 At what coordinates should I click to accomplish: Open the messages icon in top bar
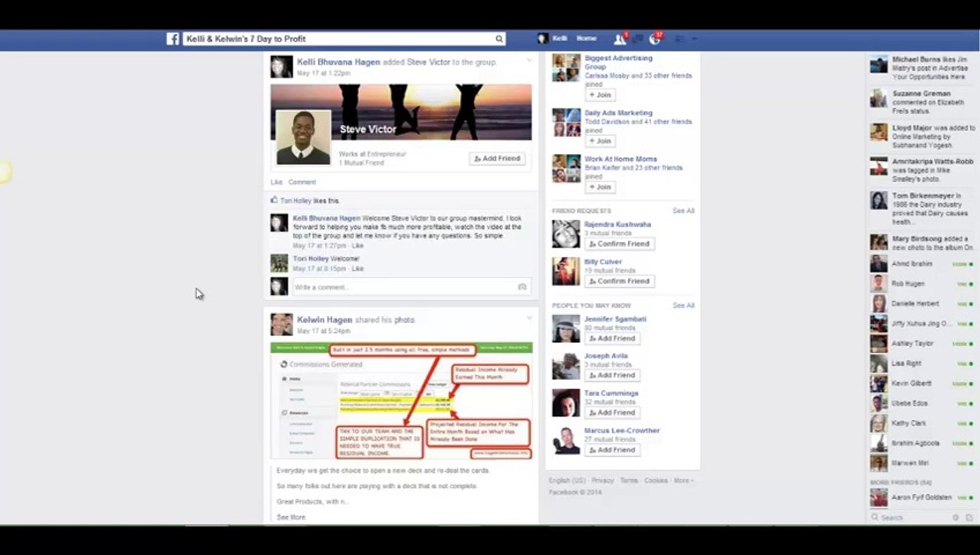(x=637, y=39)
